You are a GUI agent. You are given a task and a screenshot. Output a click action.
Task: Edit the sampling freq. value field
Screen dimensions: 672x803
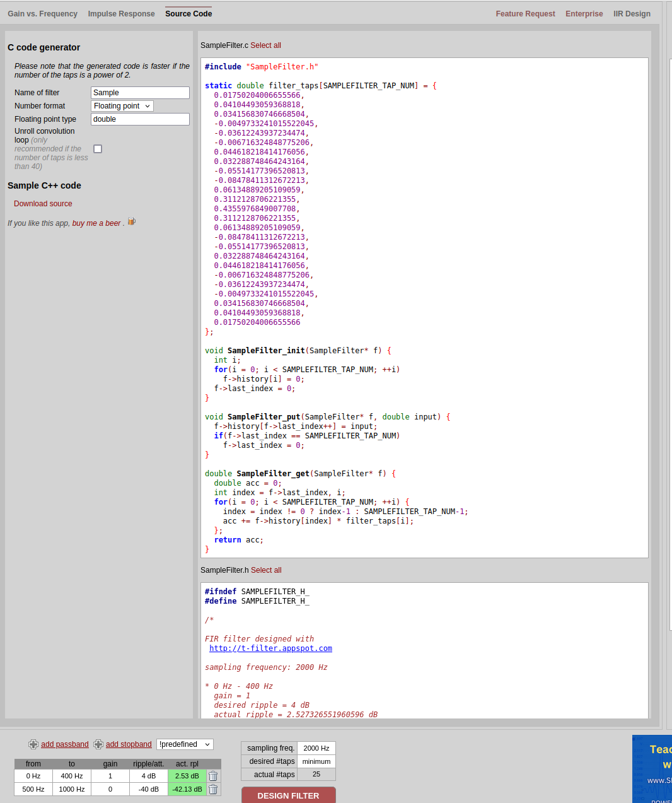[316, 748]
